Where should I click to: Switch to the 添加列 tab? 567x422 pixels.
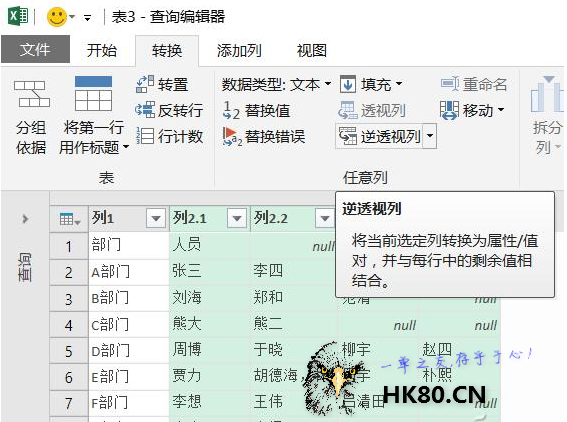(x=239, y=51)
